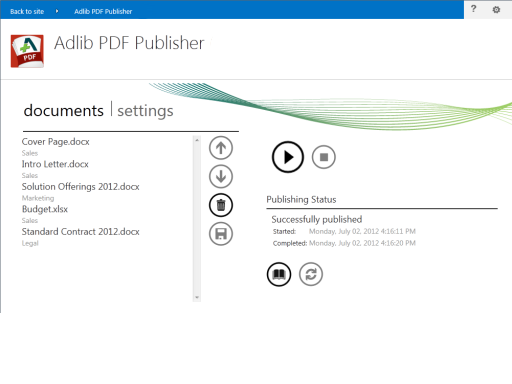Move selected document up with arrow icon
The height and width of the screenshot is (384, 512).
coord(221,148)
